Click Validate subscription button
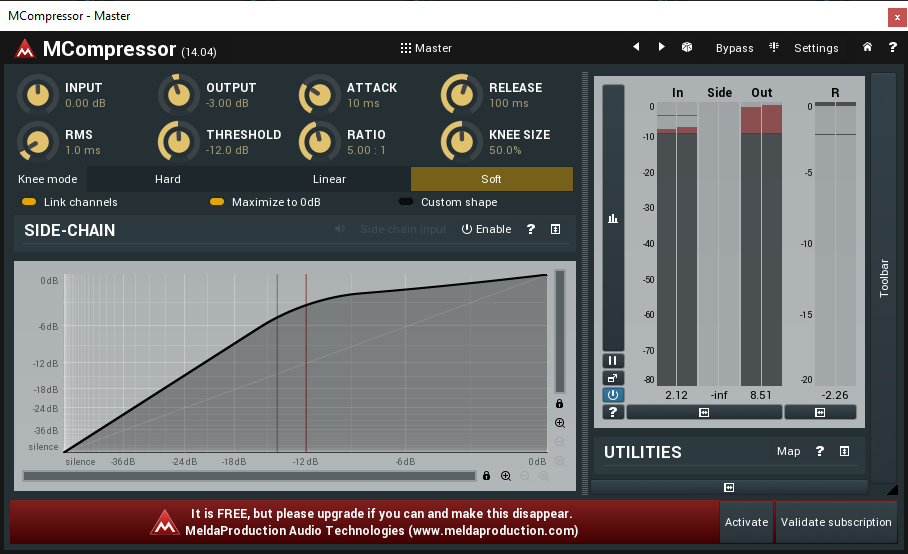This screenshot has height=554, width=908. [x=836, y=522]
